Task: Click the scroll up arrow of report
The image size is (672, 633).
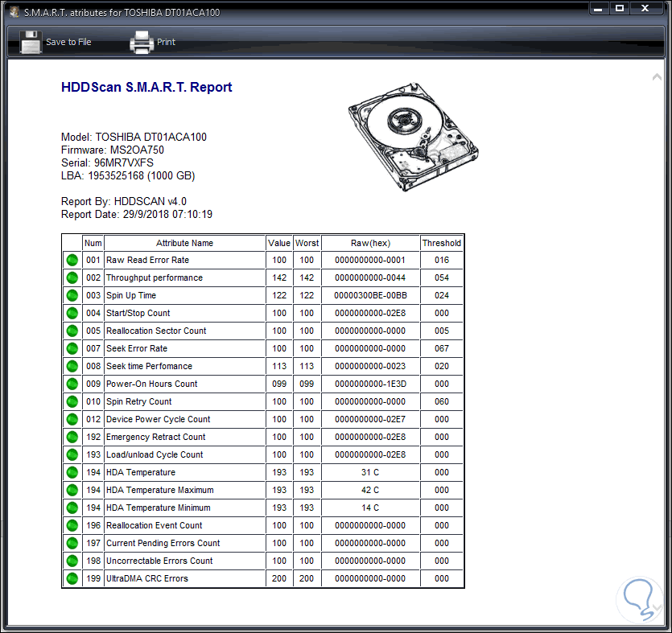Action: [657, 77]
